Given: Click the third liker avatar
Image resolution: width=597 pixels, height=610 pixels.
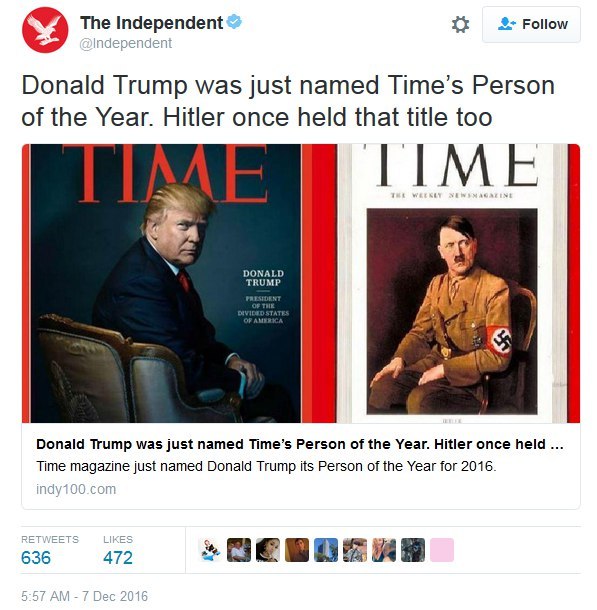Looking at the screenshot, I should (268, 550).
